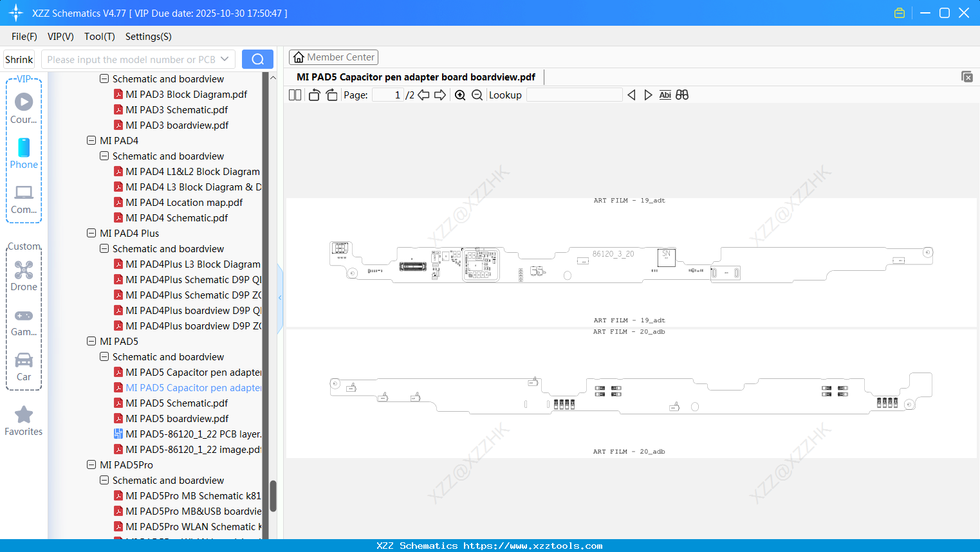Open MI PAD5Pro MB Schematic file
This screenshot has height=552, width=980.
click(x=187, y=496)
